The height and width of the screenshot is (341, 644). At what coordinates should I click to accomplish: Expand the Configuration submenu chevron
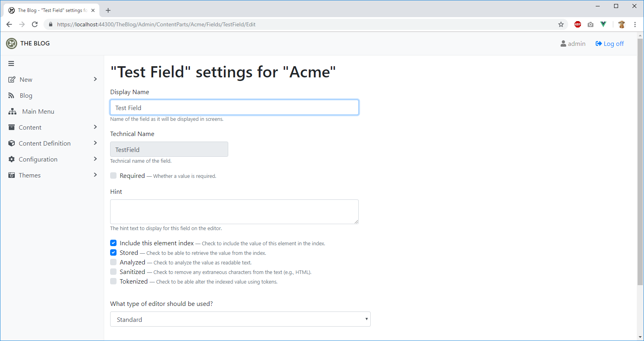[x=95, y=159]
